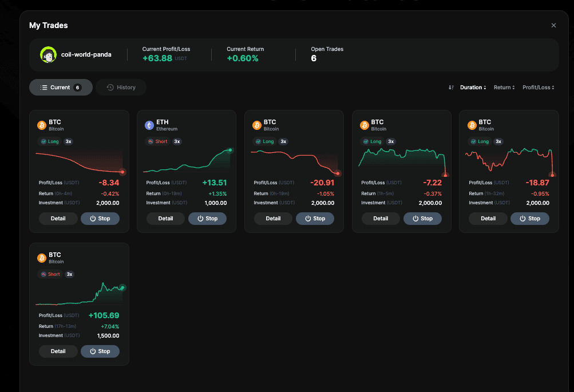This screenshot has width=574, height=392.
Task: Click the green ETH price chart
Action: (188, 160)
